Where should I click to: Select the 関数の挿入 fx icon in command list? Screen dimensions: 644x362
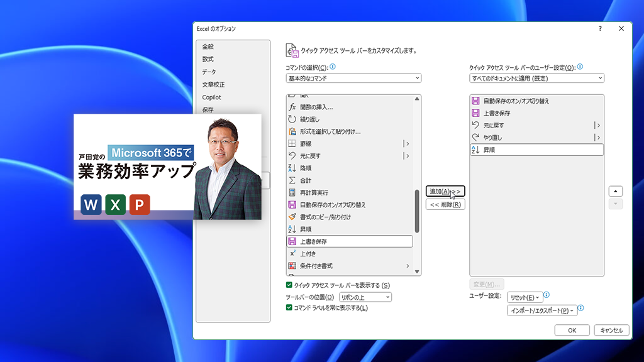point(292,107)
